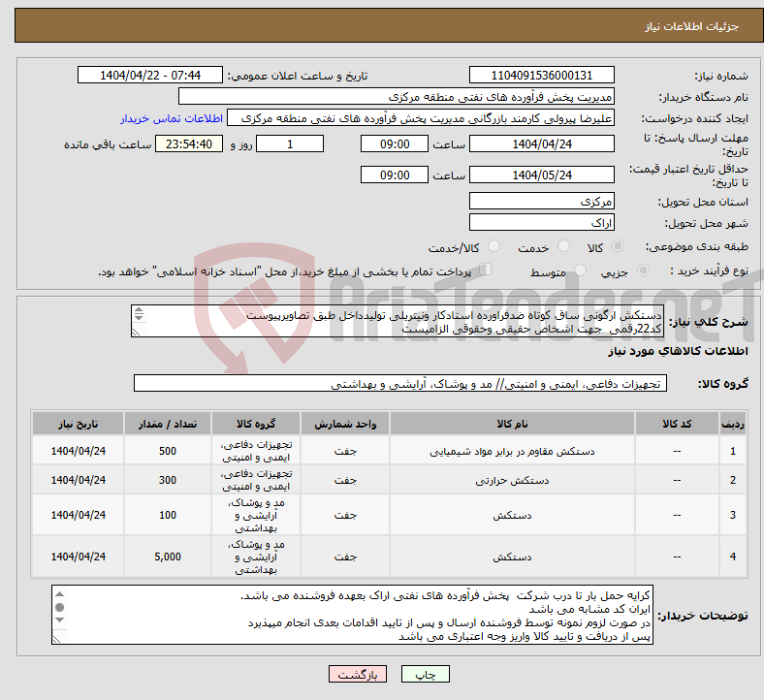Click the price validity time 09:00 field
Screen dimensions: 764x700
click(x=395, y=175)
